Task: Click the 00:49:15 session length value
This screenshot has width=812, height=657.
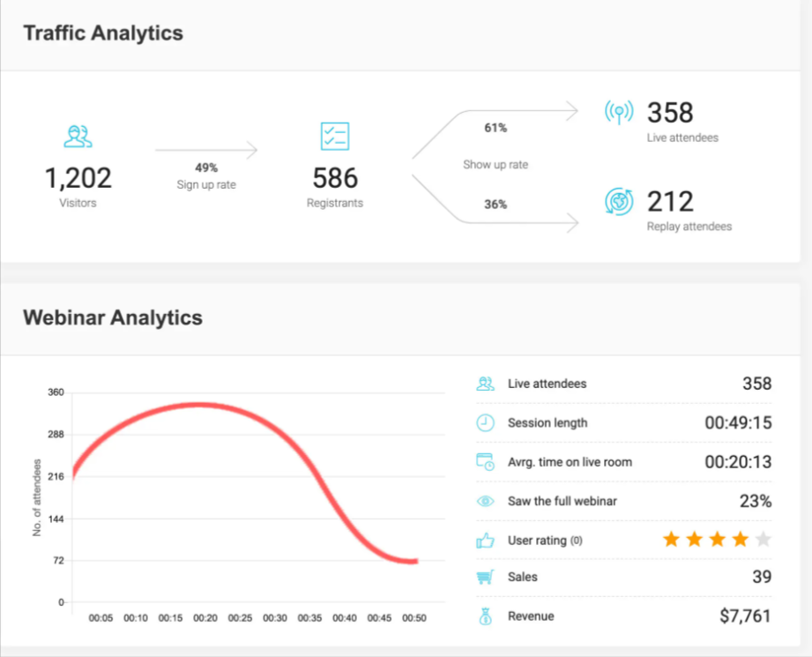Action: pos(738,422)
